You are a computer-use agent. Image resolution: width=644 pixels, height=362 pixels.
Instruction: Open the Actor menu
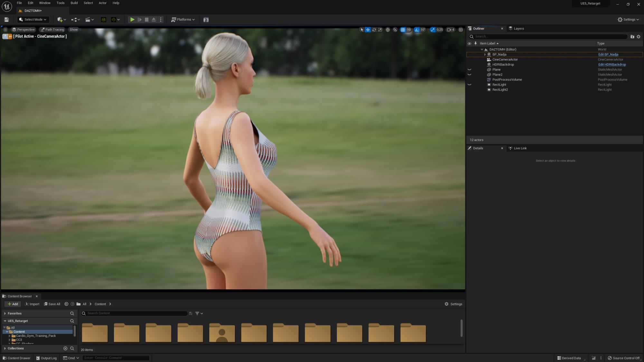(102, 3)
